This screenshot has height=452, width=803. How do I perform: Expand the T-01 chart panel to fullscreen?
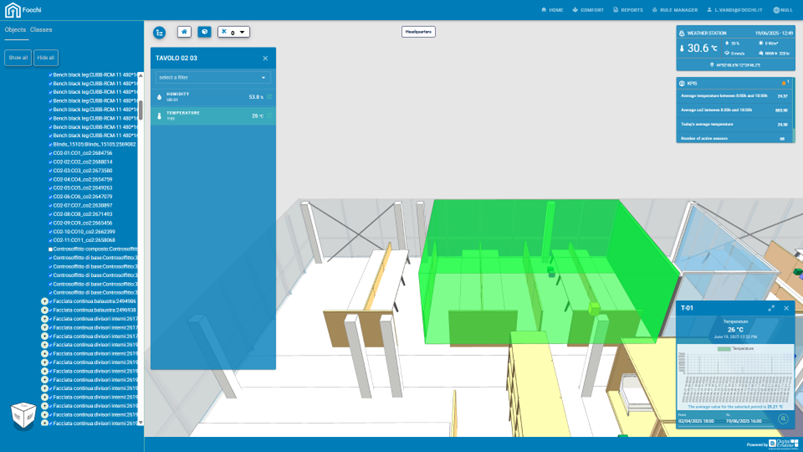pyautogui.click(x=771, y=308)
